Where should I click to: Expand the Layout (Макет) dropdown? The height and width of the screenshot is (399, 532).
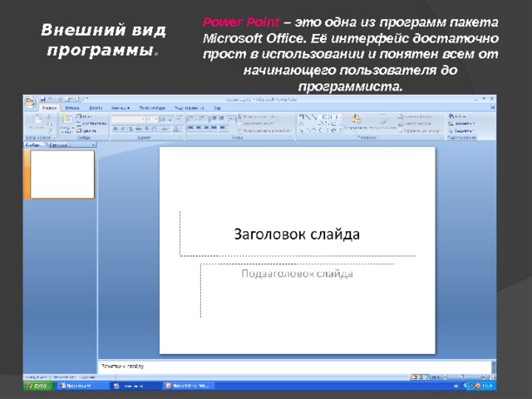coord(86,116)
